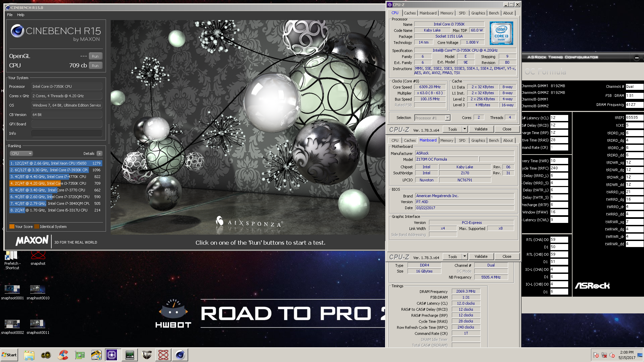This screenshot has width=644, height=362.
Task: Open SPD tab in second CPU-Z window
Action: pos(462,140)
